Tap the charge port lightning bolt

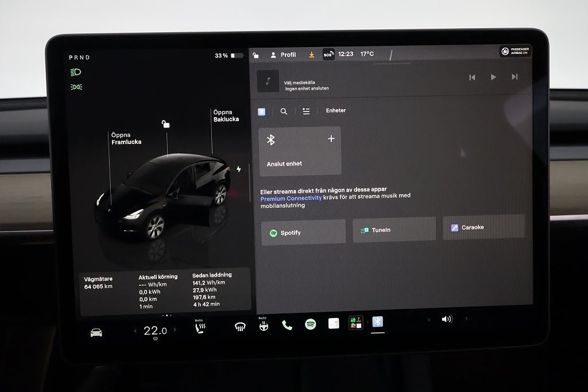[238, 169]
